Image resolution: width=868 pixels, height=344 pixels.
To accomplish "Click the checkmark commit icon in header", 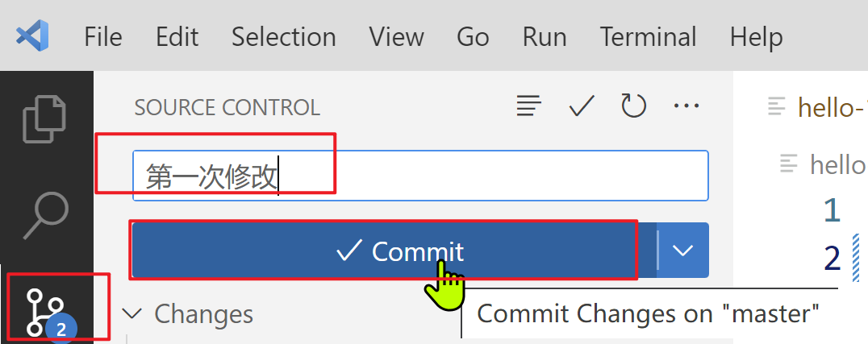I will tap(582, 105).
